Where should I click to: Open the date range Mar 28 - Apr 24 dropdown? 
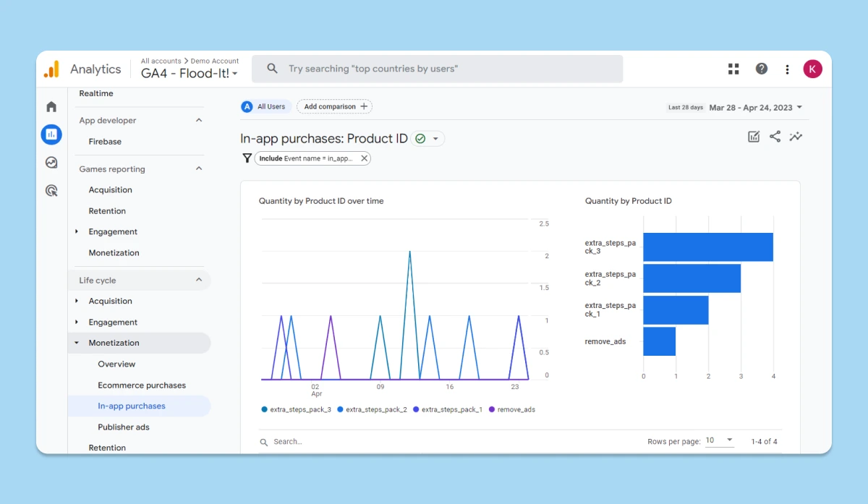coord(756,107)
